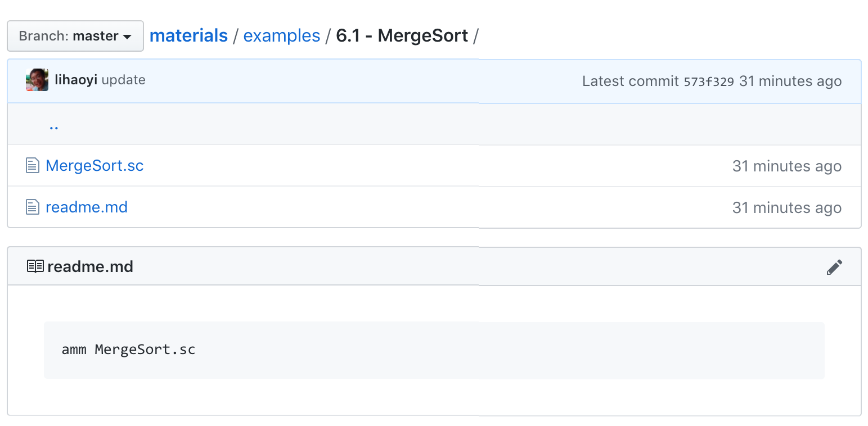Click the '31 minutes ago' timestamp for MergeSort.sc
Image resolution: width=868 pixels, height=426 pixels.
click(x=787, y=166)
